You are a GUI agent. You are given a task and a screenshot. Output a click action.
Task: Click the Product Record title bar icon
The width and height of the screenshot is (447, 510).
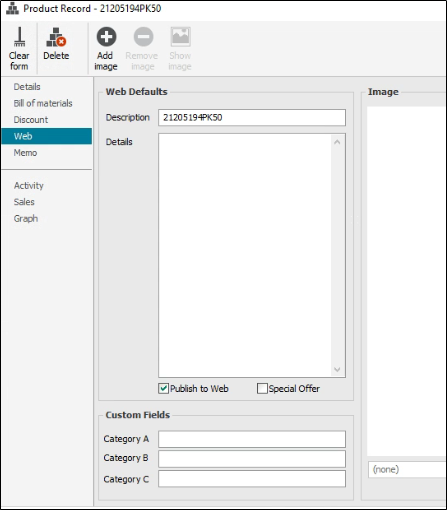click(13, 8)
